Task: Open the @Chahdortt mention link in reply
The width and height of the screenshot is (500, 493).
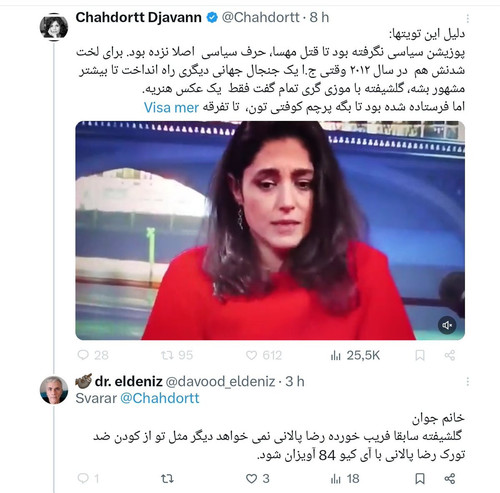Action: tap(160, 398)
